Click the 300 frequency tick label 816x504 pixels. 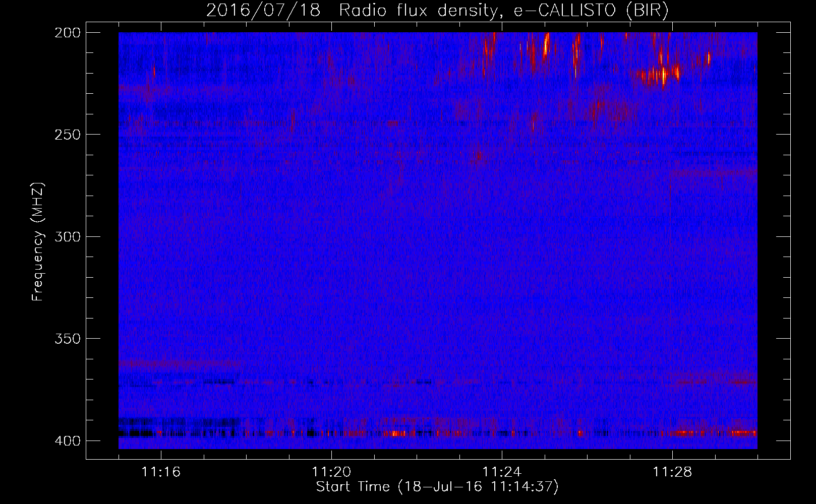coord(67,236)
